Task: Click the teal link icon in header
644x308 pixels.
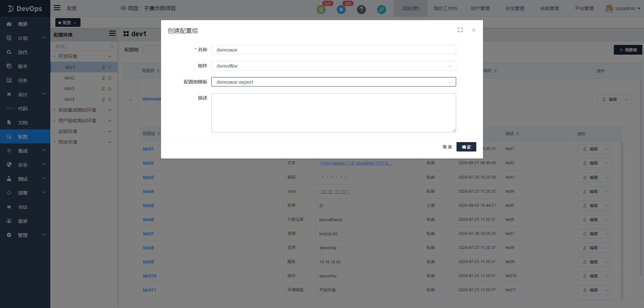Action: tap(381, 9)
